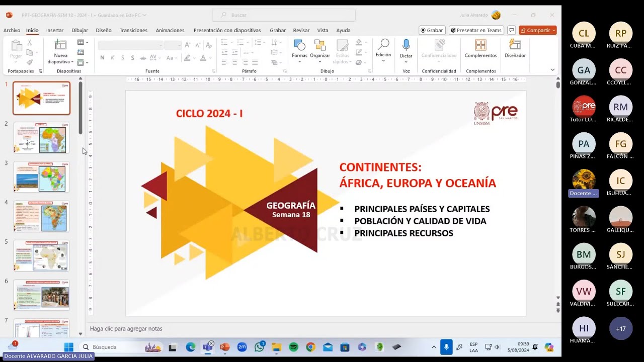This screenshot has height=362, width=644.
Task: Open the PowerPoint taskbar icon
Action: pos(225,347)
